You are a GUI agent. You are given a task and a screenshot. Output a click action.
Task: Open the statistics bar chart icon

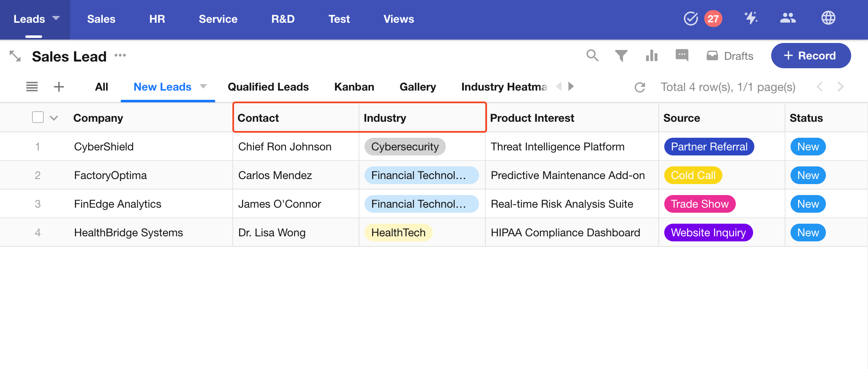click(x=651, y=56)
